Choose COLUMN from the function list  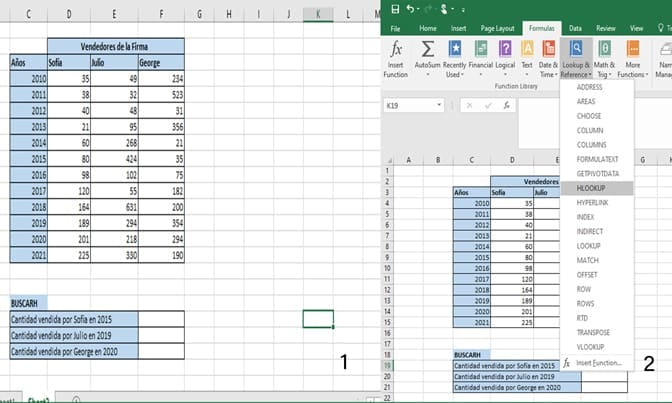(597, 130)
